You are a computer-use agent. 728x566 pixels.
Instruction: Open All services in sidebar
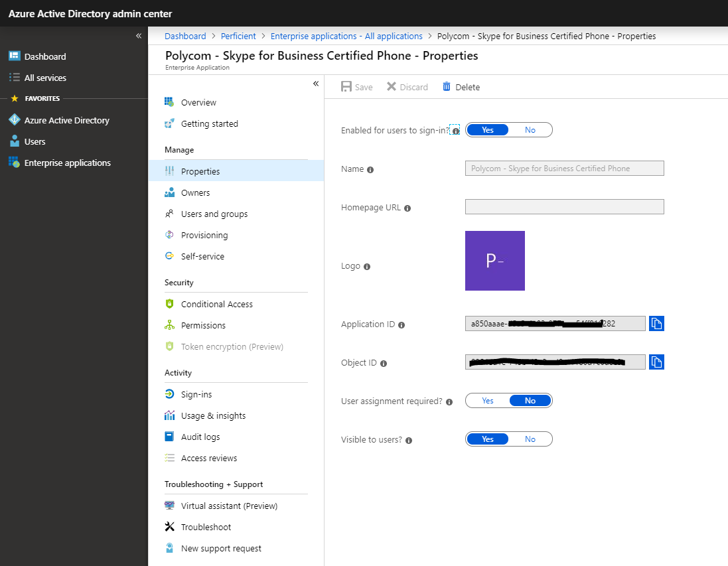click(45, 78)
